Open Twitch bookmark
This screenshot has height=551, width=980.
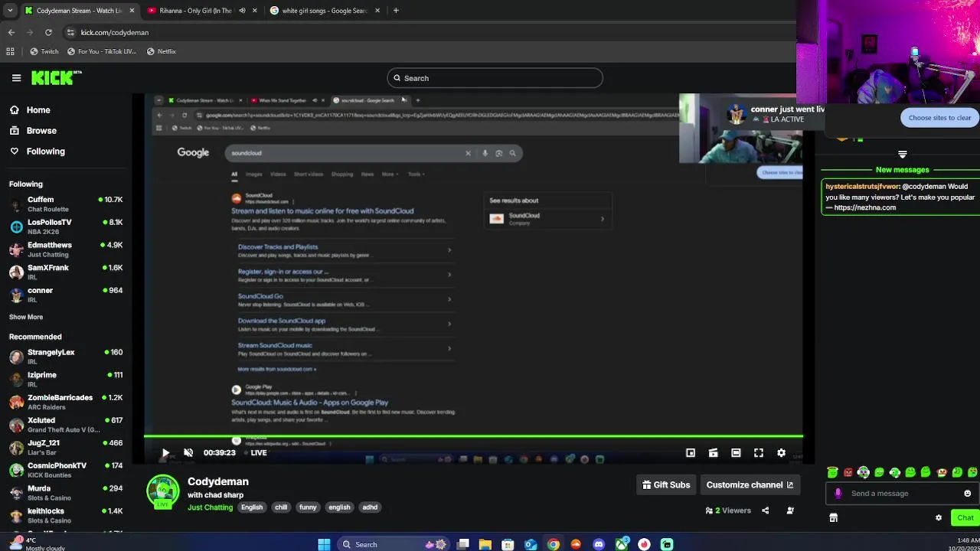[x=44, y=51]
